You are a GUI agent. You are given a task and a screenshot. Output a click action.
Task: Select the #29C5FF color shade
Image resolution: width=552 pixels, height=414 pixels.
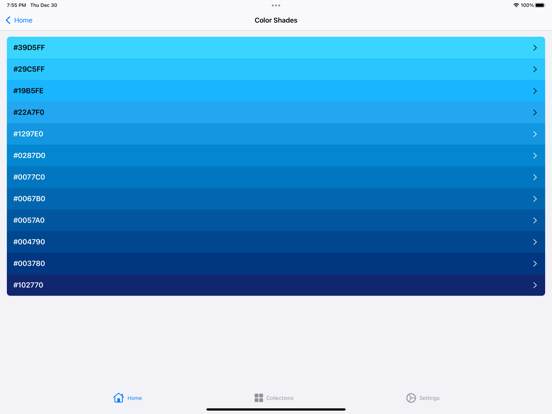276,69
